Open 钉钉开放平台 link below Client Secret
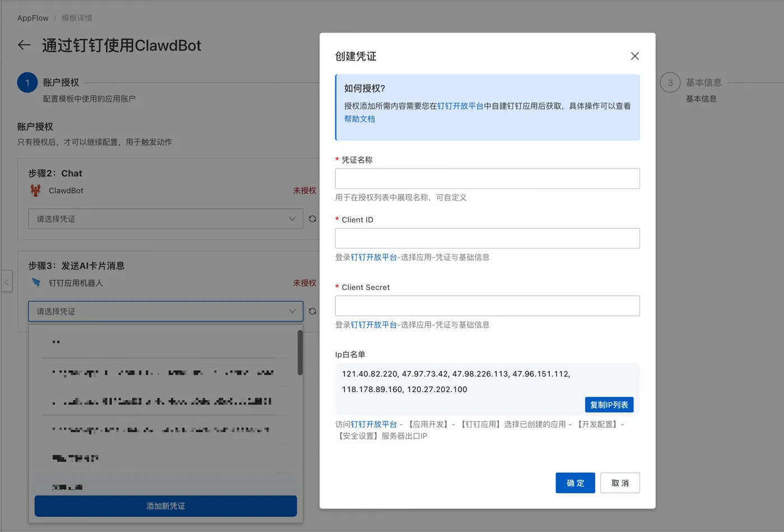Screen dimensions: 784x532 pos(374,325)
